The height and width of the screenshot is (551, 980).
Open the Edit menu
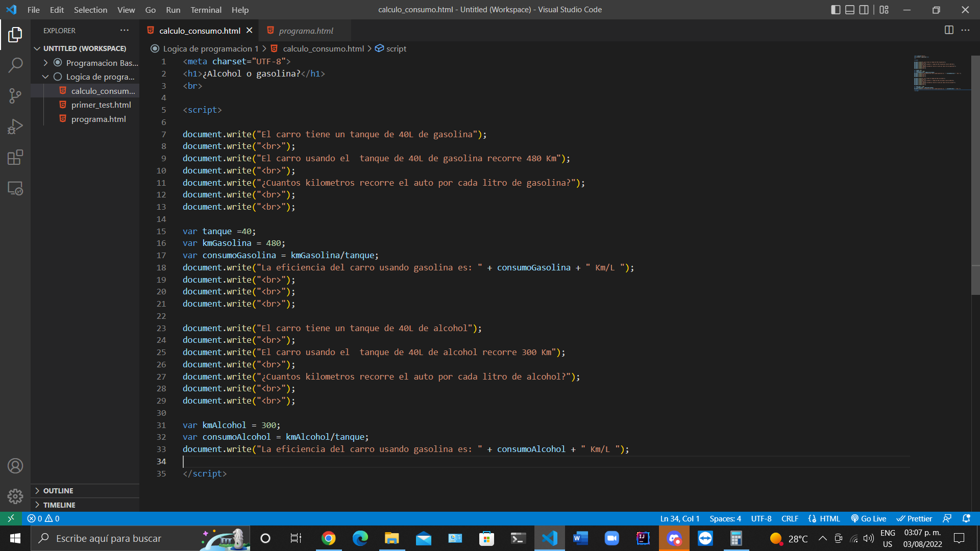pyautogui.click(x=57, y=10)
